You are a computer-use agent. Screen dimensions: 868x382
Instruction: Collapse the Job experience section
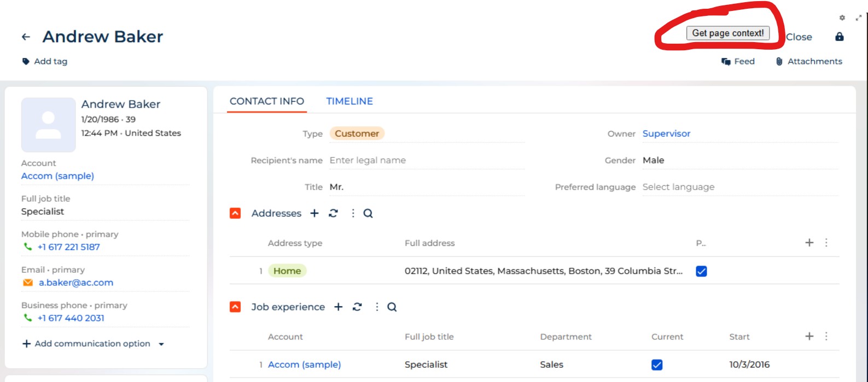235,307
